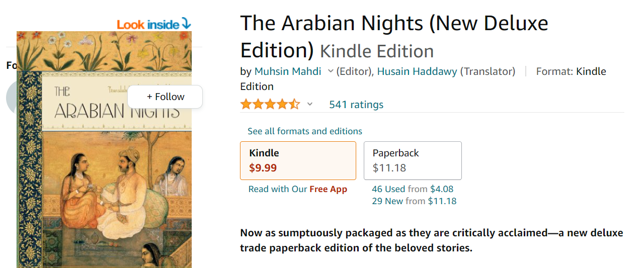Open the Muhsin Mahdi author link
Viewport: 644px width, 268px height.
(x=288, y=71)
